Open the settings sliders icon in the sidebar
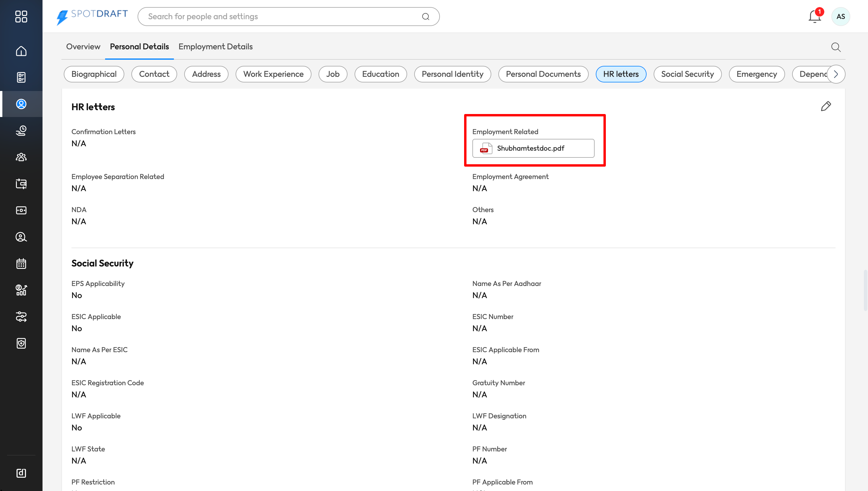This screenshot has width=868, height=491. tap(21, 317)
